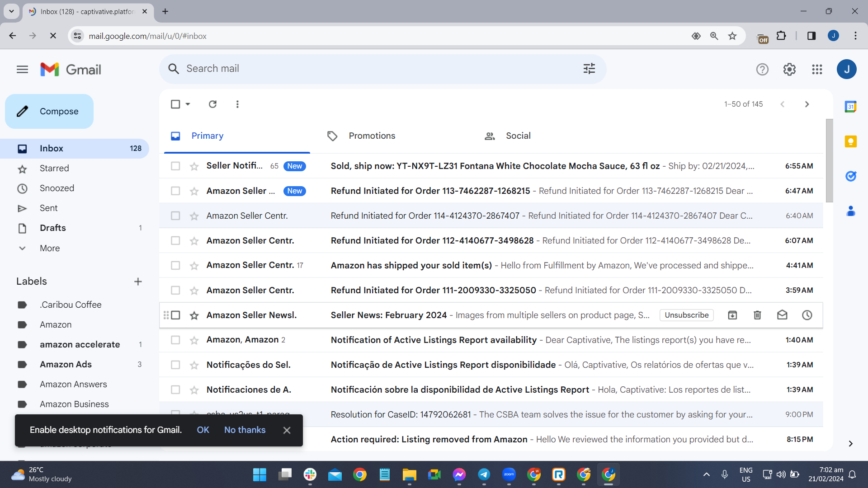The image size is (868, 488).
Task: Switch to the Primary tab
Action: coord(237,136)
